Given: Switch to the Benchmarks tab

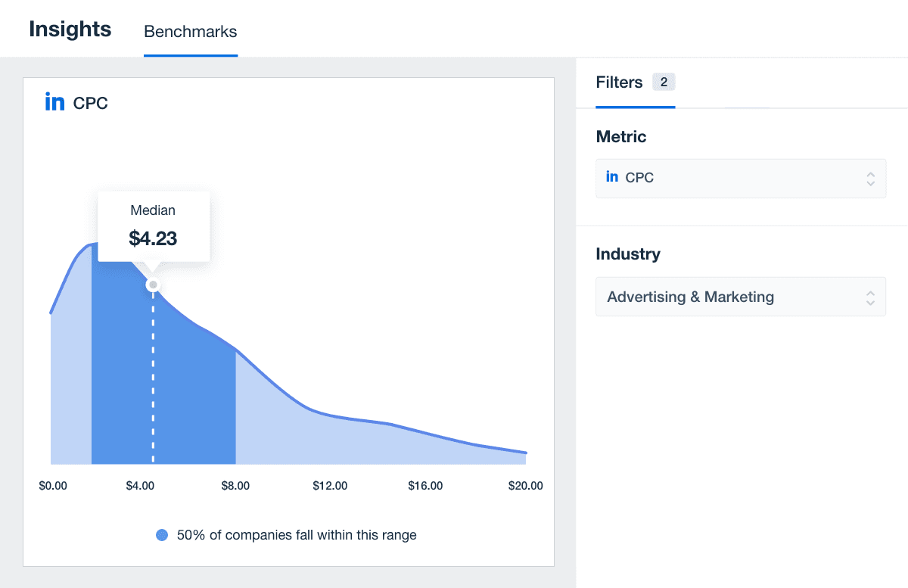Looking at the screenshot, I should (x=190, y=32).
